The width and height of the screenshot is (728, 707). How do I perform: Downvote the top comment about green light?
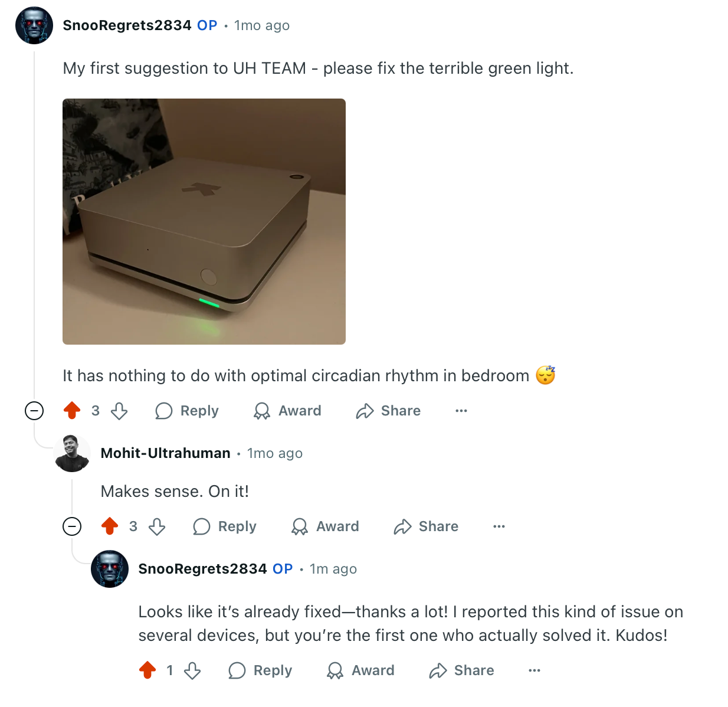(x=119, y=411)
